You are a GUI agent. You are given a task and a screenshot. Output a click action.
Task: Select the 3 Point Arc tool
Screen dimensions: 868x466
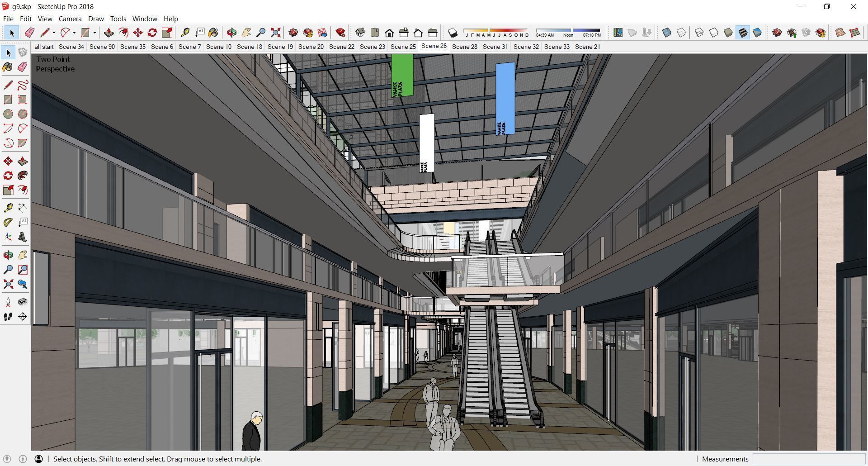(8, 143)
